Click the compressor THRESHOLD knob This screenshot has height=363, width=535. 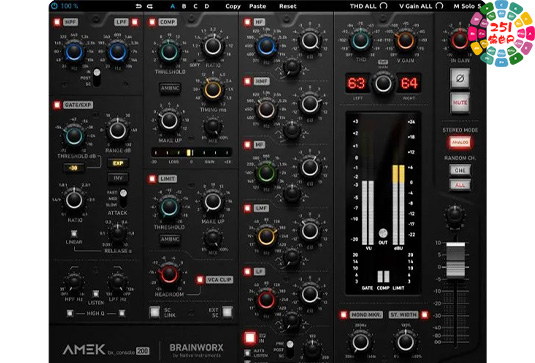169,52
